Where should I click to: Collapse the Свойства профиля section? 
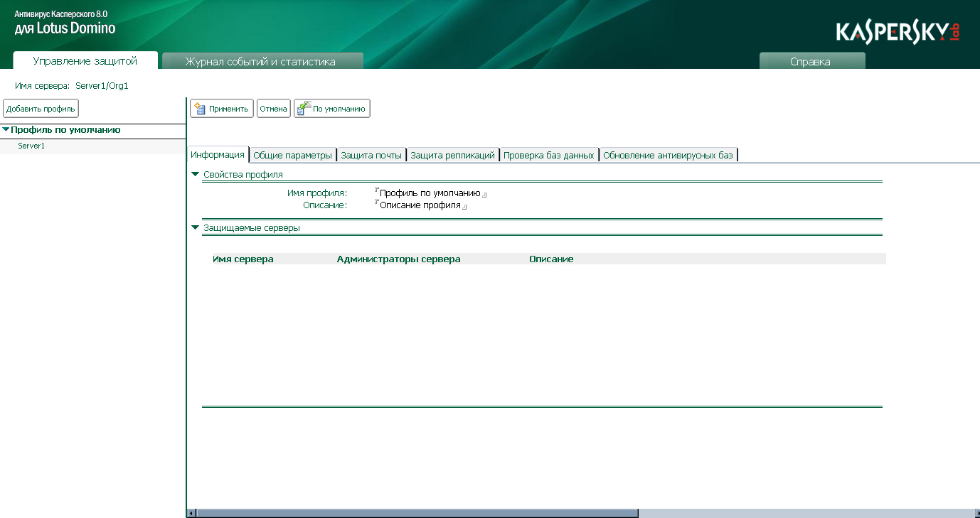(196, 174)
